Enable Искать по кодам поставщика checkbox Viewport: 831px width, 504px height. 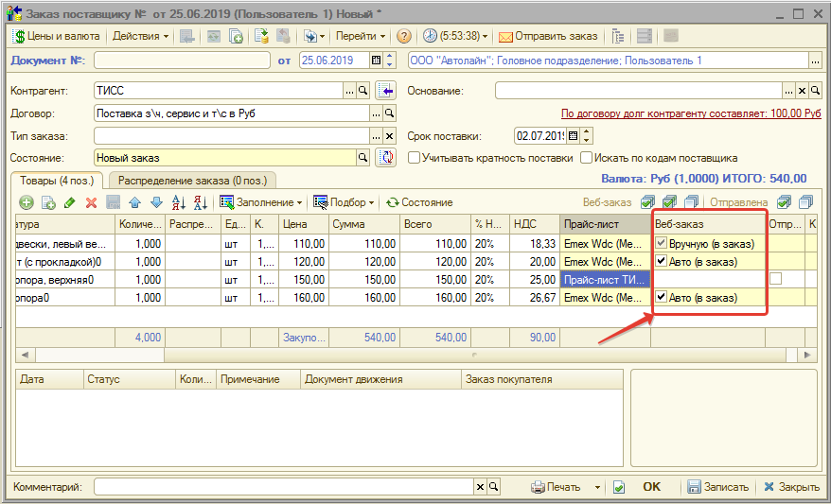[x=586, y=158]
